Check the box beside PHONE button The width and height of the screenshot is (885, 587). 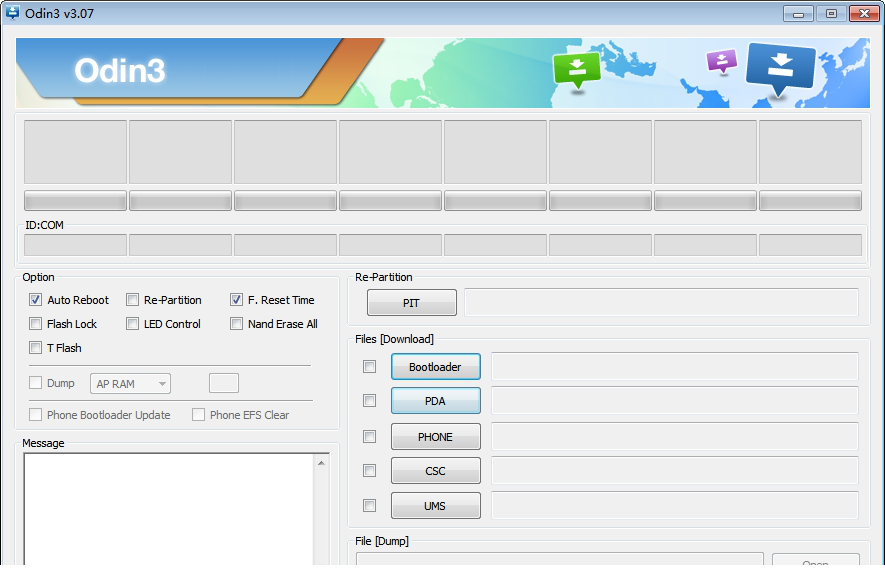pos(370,437)
